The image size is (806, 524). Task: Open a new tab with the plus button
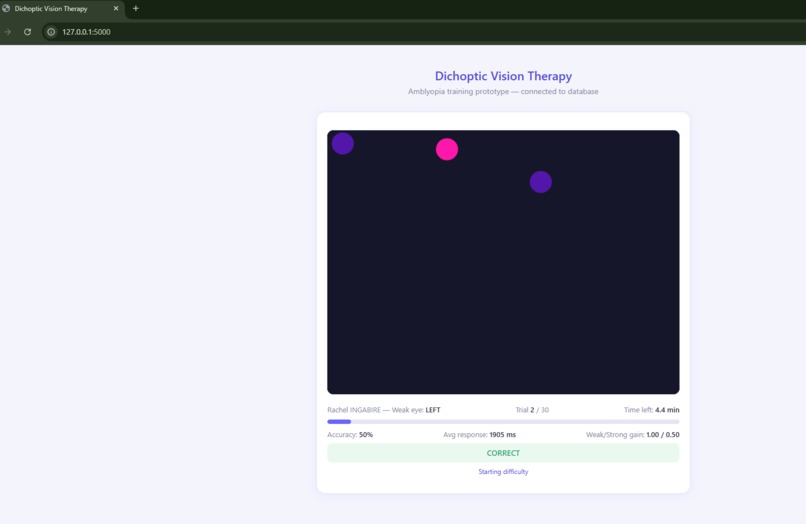pos(136,8)
